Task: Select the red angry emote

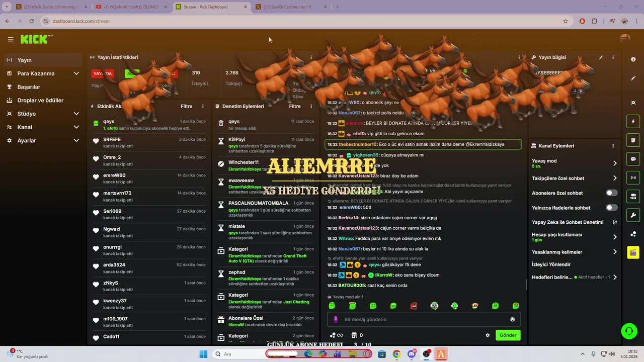Action: click(x=414, y=306)
